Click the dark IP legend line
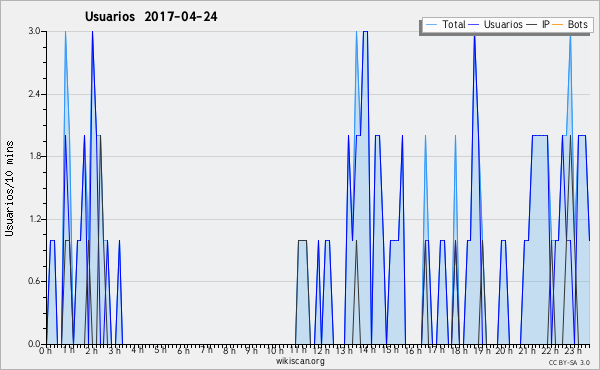This screenshot has width=600, height=370. [x=532, y=25]
